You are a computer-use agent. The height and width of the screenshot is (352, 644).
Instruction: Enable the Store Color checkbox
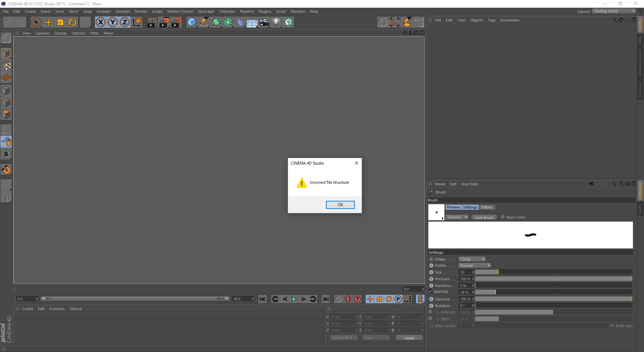click(503, 217)
